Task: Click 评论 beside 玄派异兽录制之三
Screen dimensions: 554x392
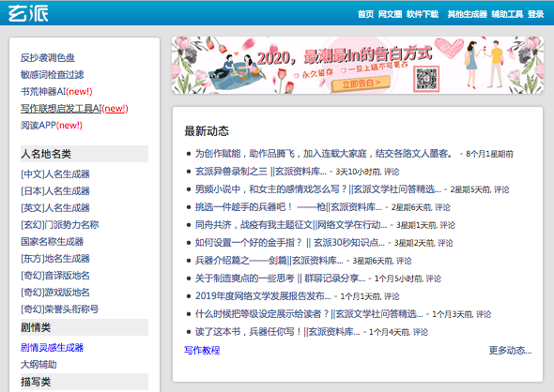Action: (392, 172)
